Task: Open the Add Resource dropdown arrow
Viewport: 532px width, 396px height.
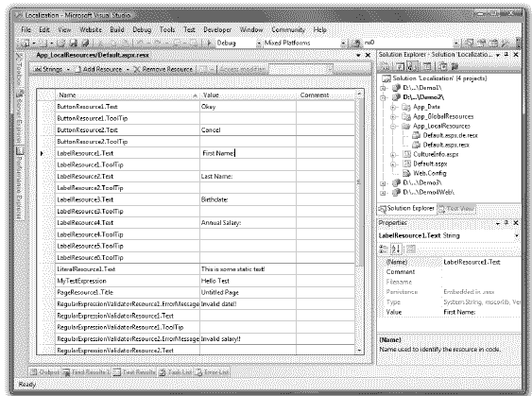Action: point(128,69)
